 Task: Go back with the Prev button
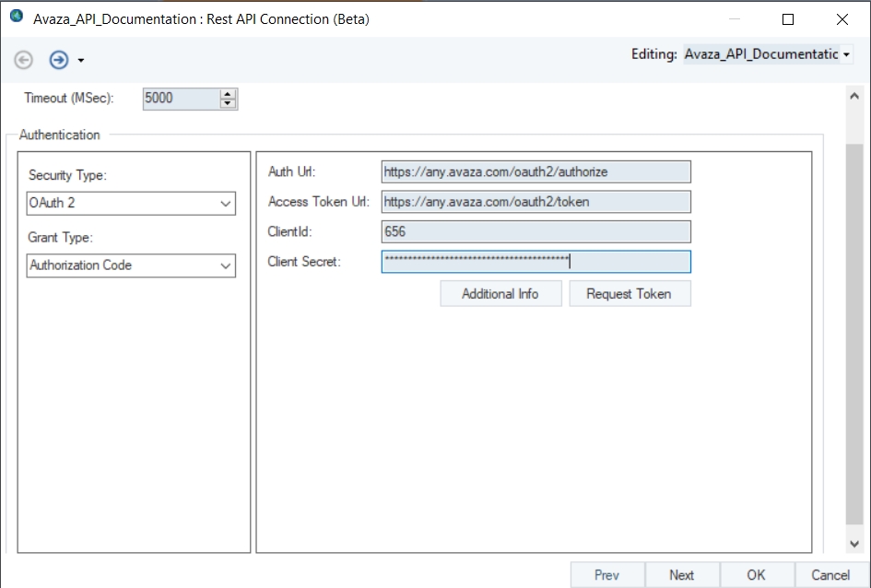tap(606, 575)
